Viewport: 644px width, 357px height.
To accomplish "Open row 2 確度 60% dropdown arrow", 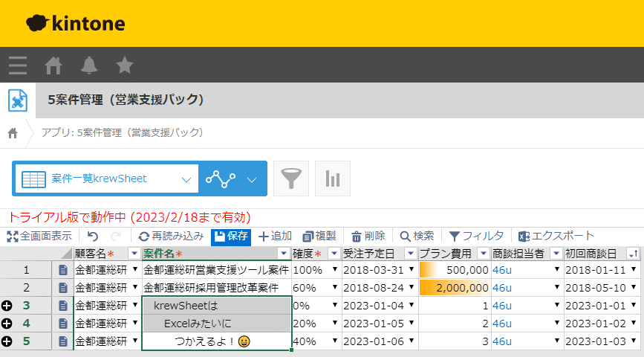I will point(335,288).
